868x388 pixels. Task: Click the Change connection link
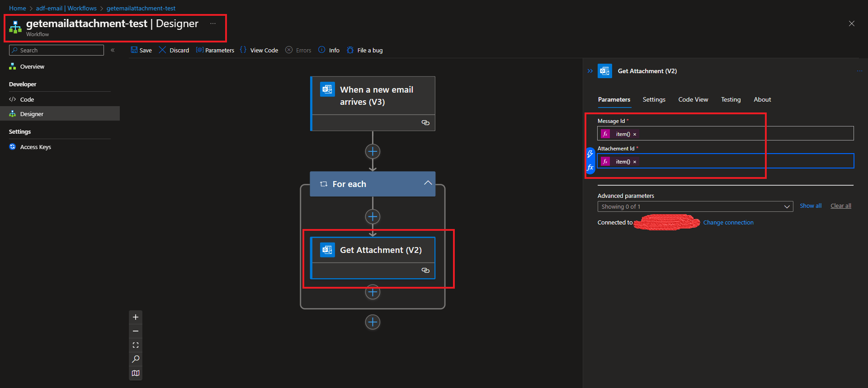point(728,222)
